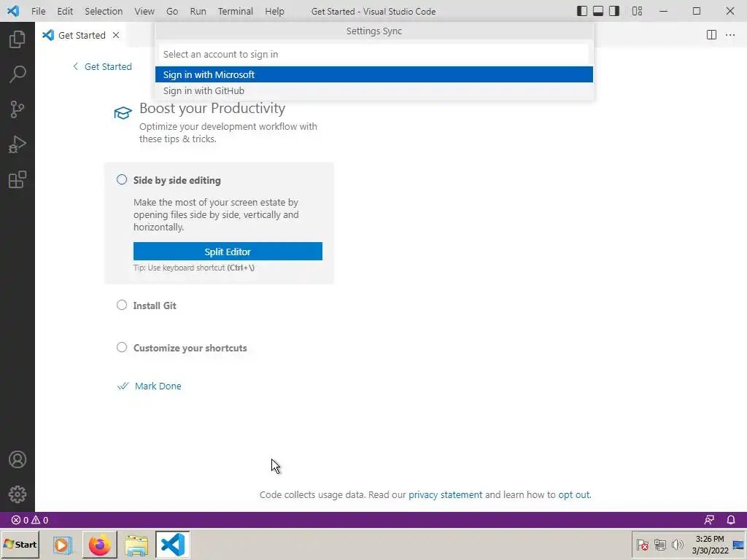Expand the Install Git step
This screenshot has width=747, height=560.
155,306
